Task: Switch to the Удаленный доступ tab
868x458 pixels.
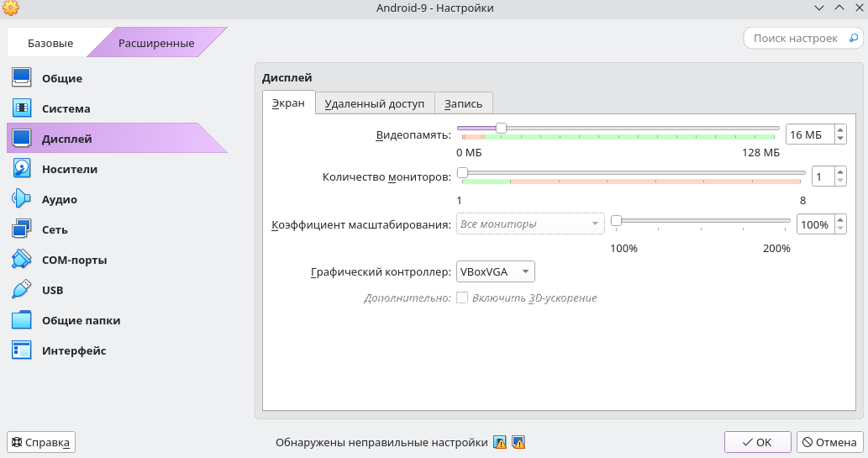Action: (375, 103)
